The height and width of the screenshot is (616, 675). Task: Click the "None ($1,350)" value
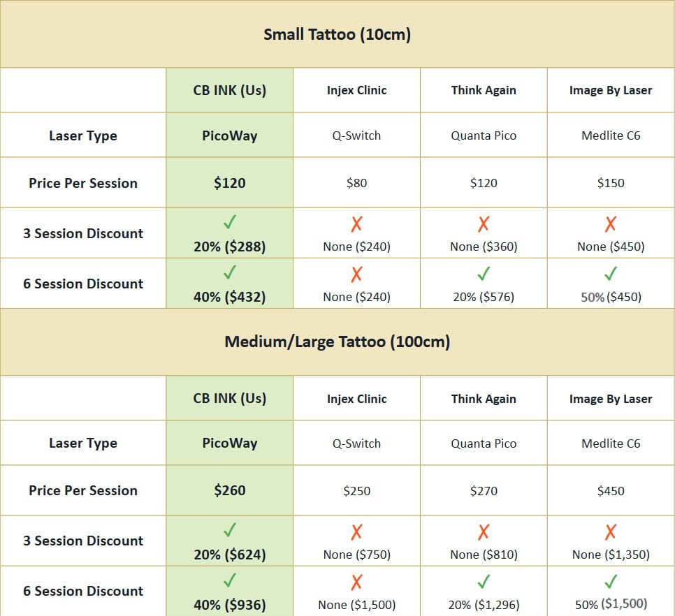(x=611, y=555)
